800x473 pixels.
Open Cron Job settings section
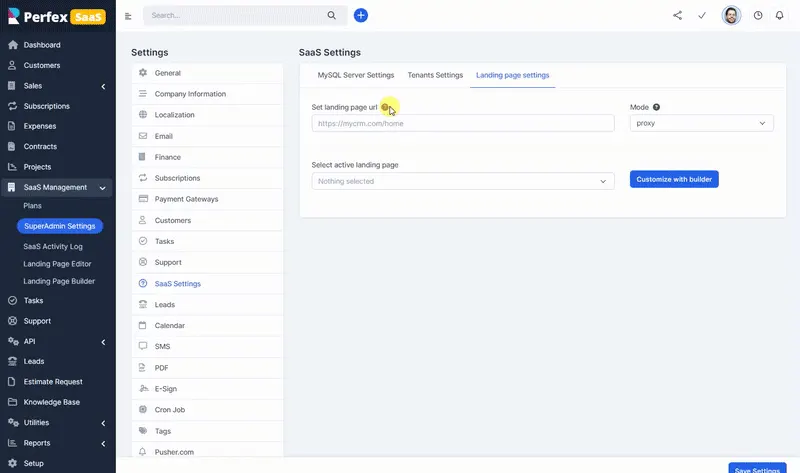[x=207, y=410]
